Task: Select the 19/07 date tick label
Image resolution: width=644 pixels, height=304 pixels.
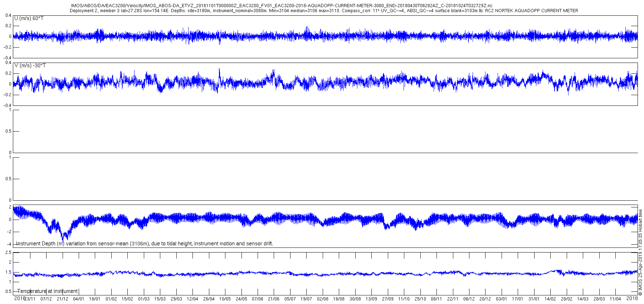Action: pos(306,299)
